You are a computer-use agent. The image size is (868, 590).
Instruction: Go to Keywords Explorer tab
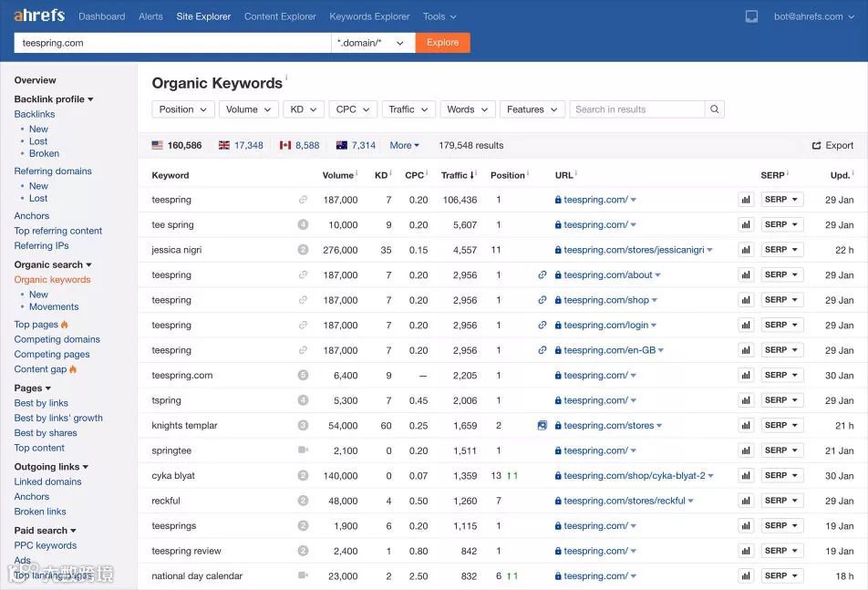click(x=369, y=16)
